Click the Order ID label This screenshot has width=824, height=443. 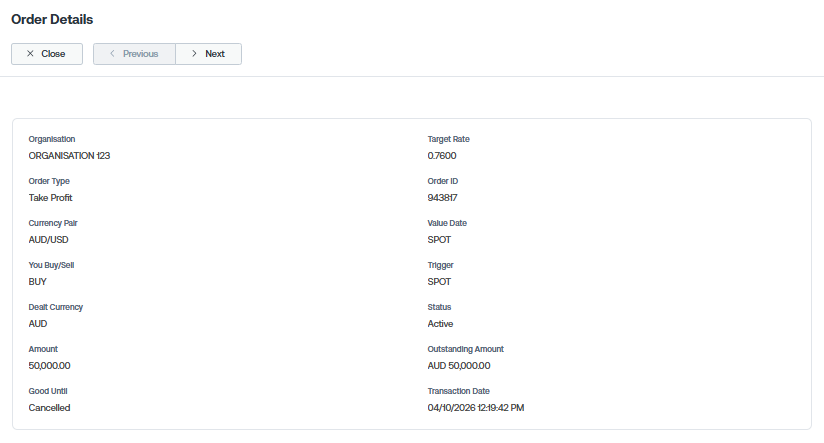(443, 181)
